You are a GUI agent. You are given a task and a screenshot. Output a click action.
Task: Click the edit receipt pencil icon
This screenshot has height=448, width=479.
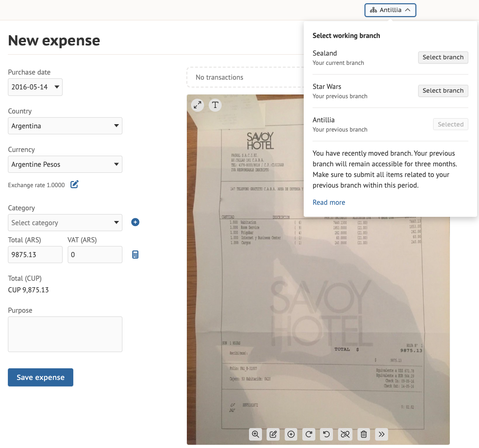273,434
